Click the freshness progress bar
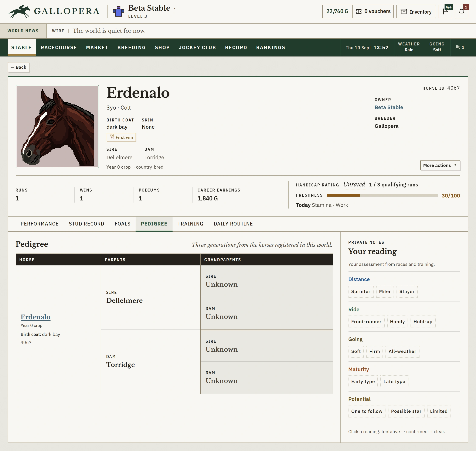This screenshot has height=451, width=476. (382, 195)
